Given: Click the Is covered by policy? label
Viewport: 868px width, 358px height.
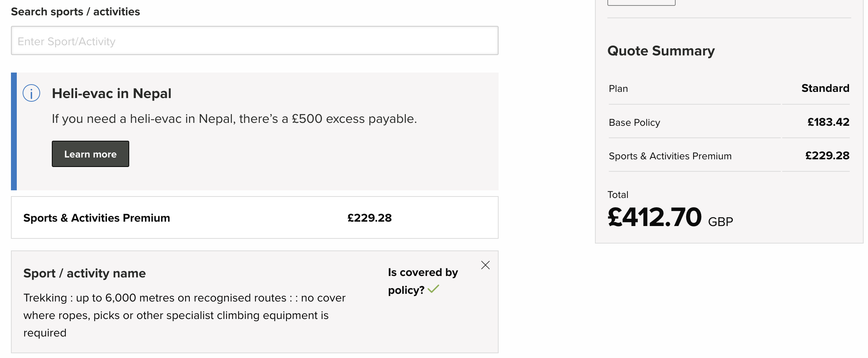Looking at the screenshot, I should click(x=422, y=281).
